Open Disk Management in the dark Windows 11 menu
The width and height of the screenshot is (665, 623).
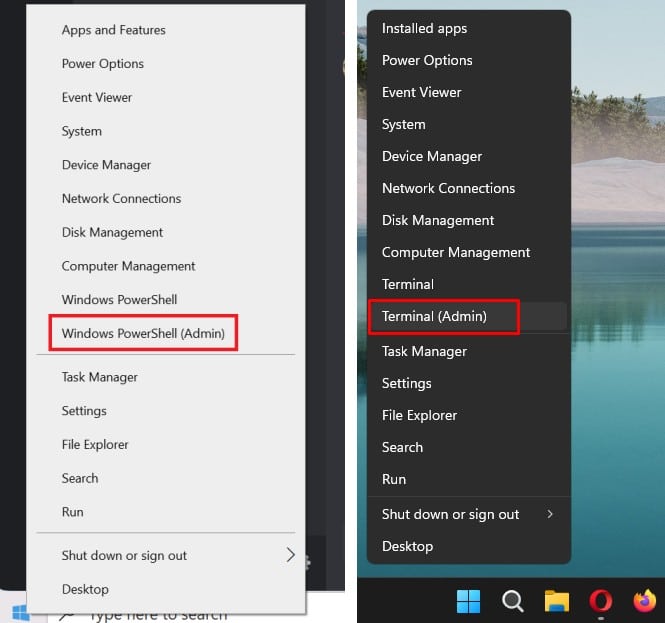(468, 221)
